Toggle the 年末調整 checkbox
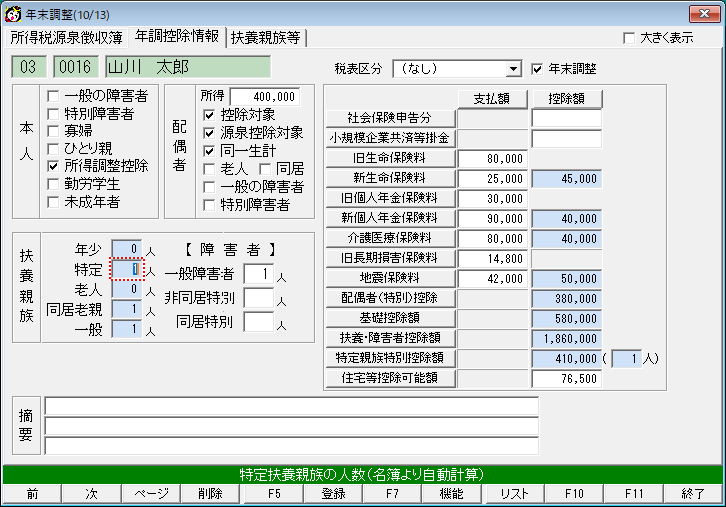Viewport: 726px width, 507px height. (x=538, y=69)
